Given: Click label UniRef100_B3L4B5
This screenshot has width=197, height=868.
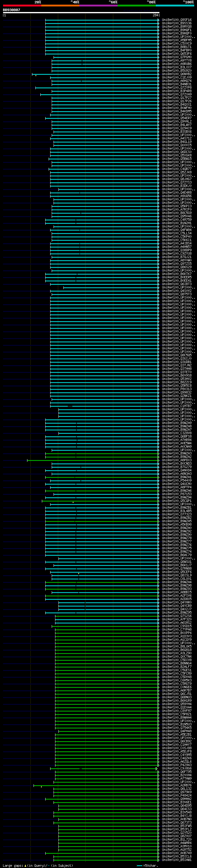Looking at the screenshot, I should (x=177, y=511).
